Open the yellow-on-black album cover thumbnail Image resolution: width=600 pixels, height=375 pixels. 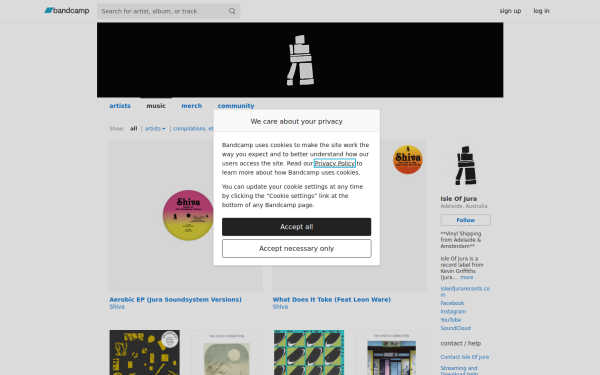pyautogui.click(x=144, y=352)
